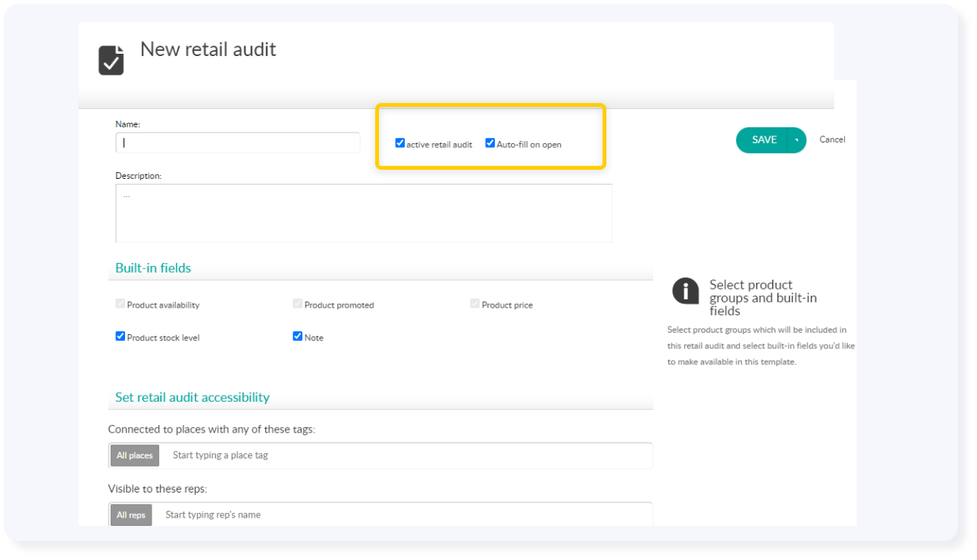Viewport: 977px width, 560px height.
Task: Focus the Name input field
Action: tap(238, 142)
